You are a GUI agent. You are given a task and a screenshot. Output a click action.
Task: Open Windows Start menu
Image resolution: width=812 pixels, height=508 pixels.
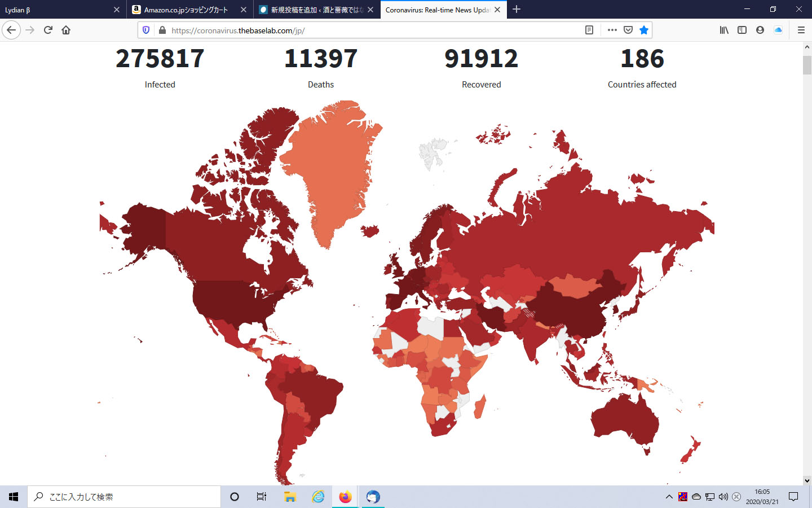[x=14, y=497]
